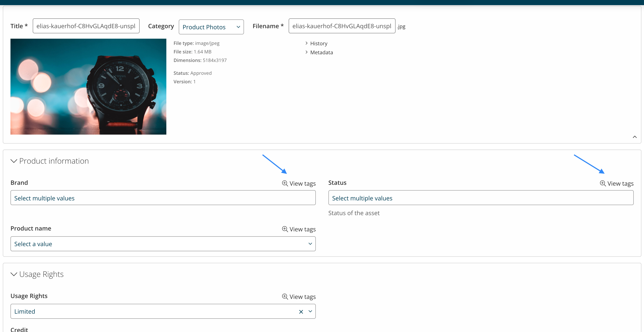Expand the History section
The image size is (644, 332).
click(x=316, y=43)
